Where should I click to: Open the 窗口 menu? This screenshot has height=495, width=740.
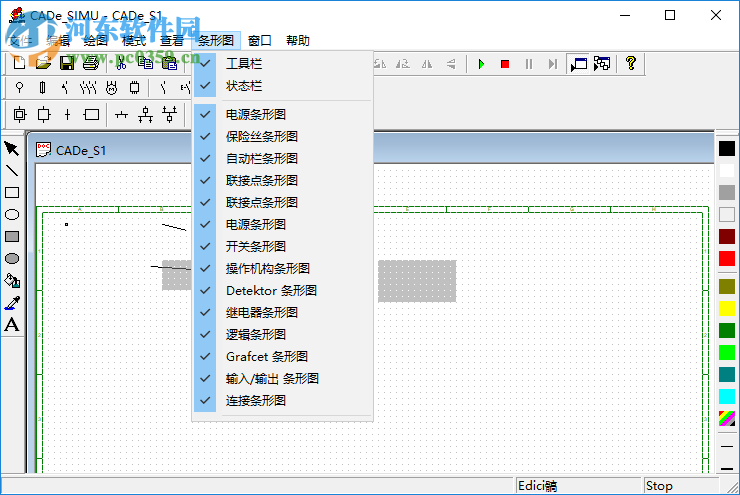tap(259, 41)
